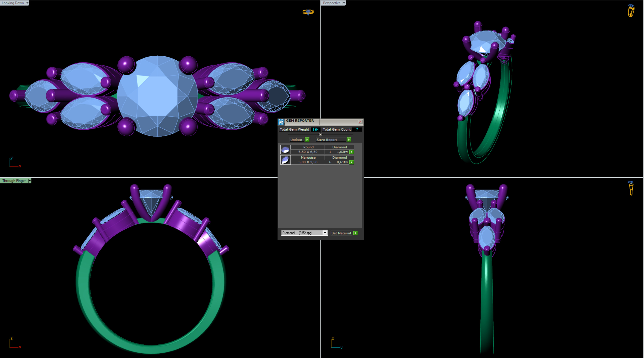Open the Looking Down viewport dropdown

click(x=27, y=3)
